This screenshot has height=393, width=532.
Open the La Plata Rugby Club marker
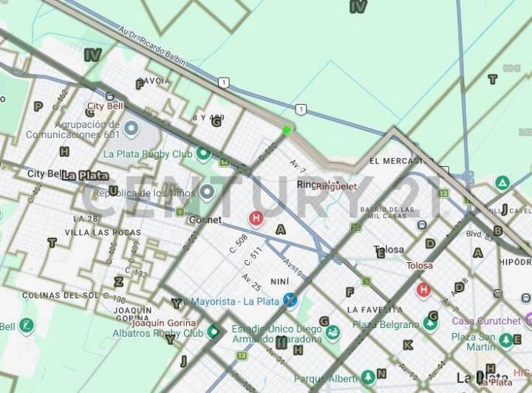203,154
